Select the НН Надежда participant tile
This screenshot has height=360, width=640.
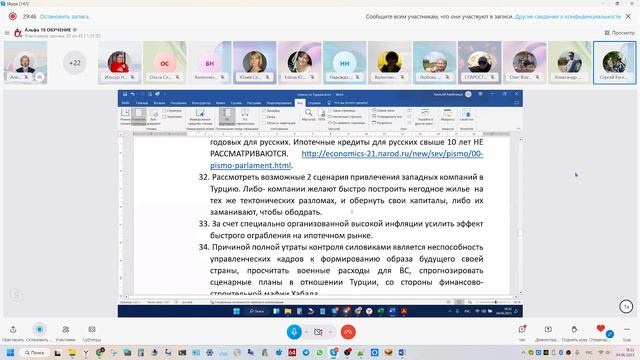click(x=344, y=62)
